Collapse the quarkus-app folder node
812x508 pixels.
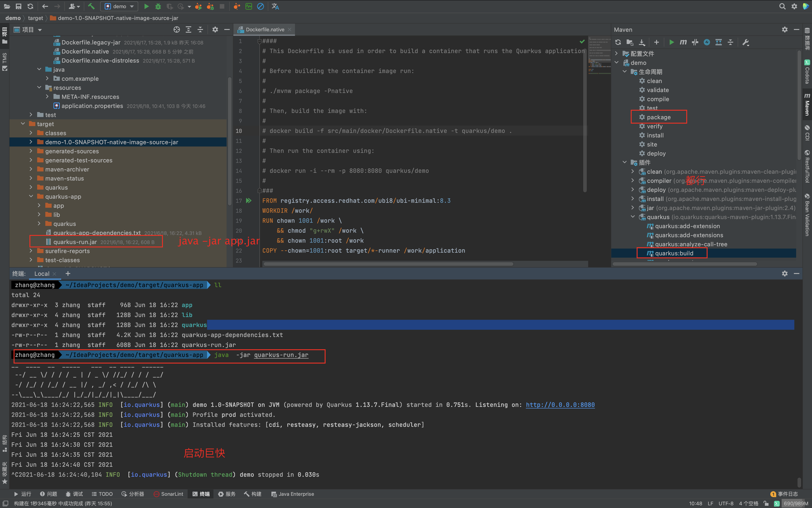[31, 197]
